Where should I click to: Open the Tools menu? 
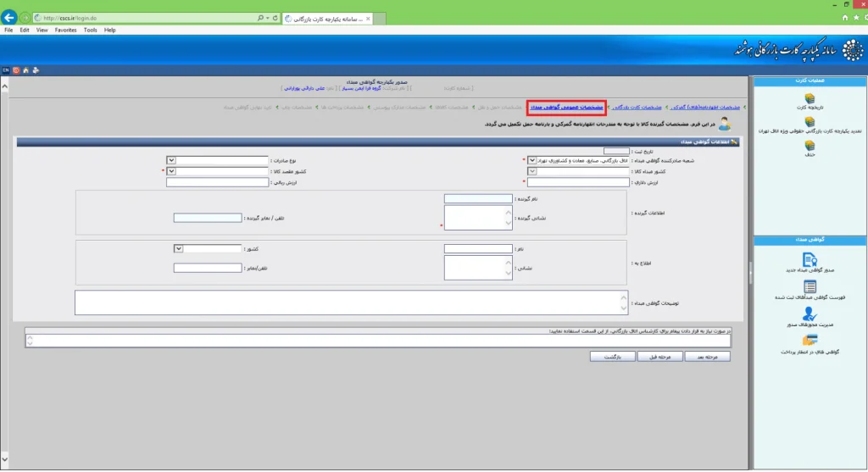(x=90, y=30)
